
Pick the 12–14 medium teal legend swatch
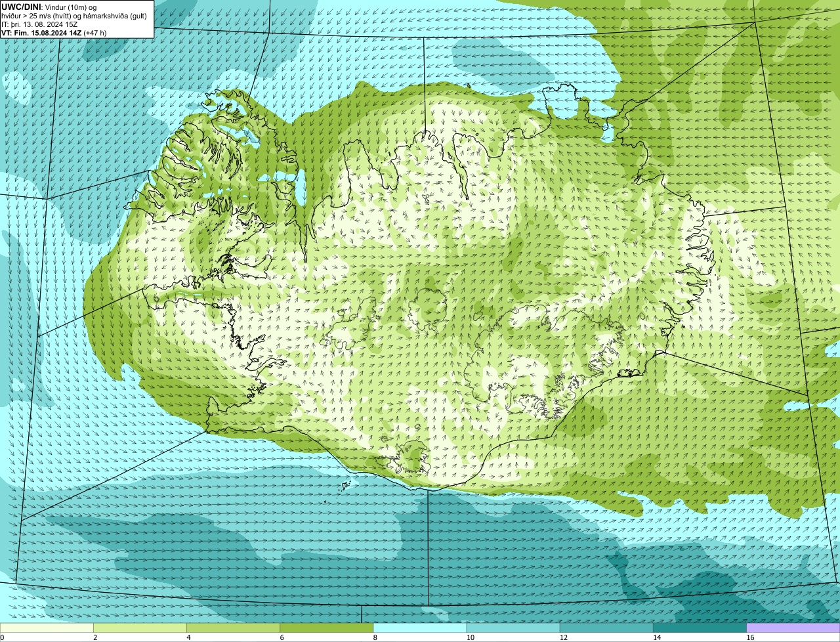pos(607,628)
